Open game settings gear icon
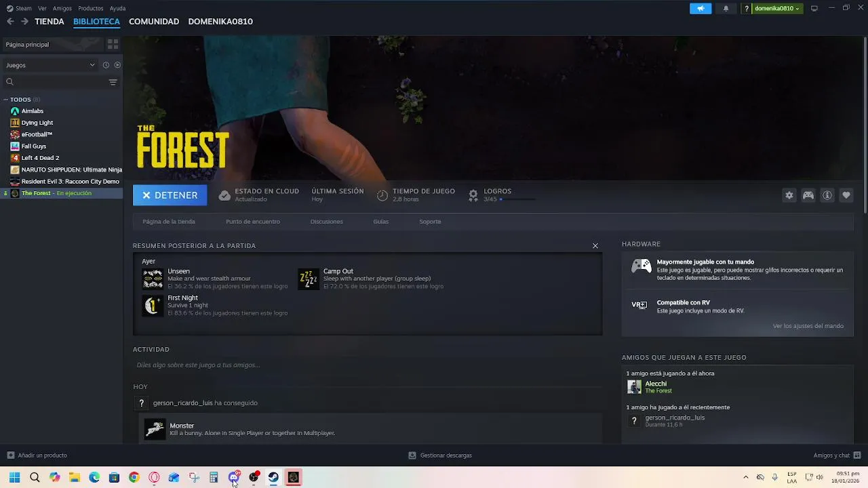This screenshot has width=868, height=488. coord(789,195)
